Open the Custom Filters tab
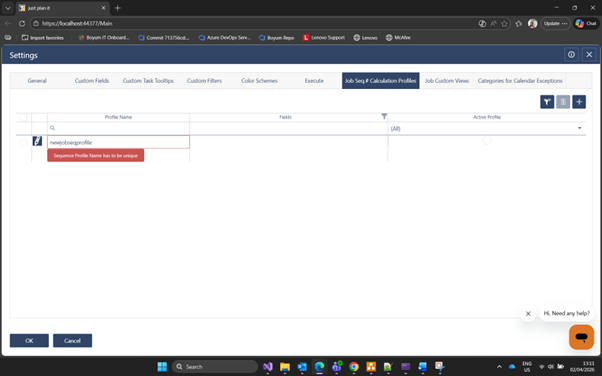 [204, 81]
